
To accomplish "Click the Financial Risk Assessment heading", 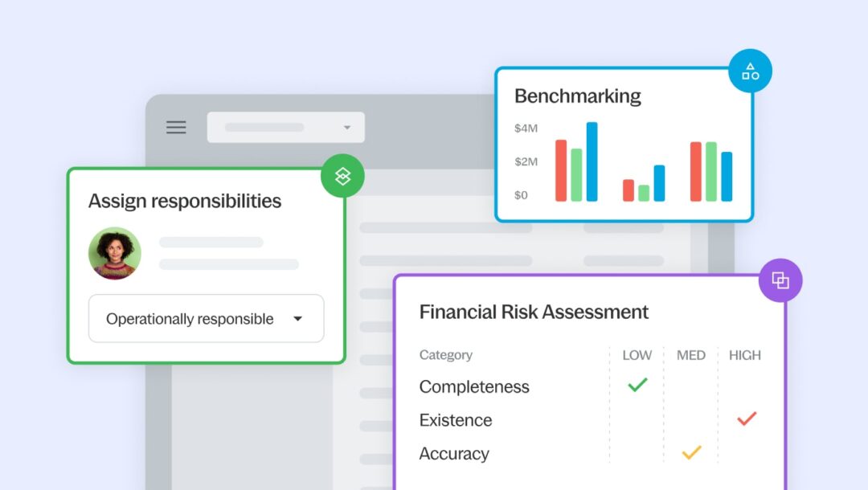I will (x=534, y=312).
